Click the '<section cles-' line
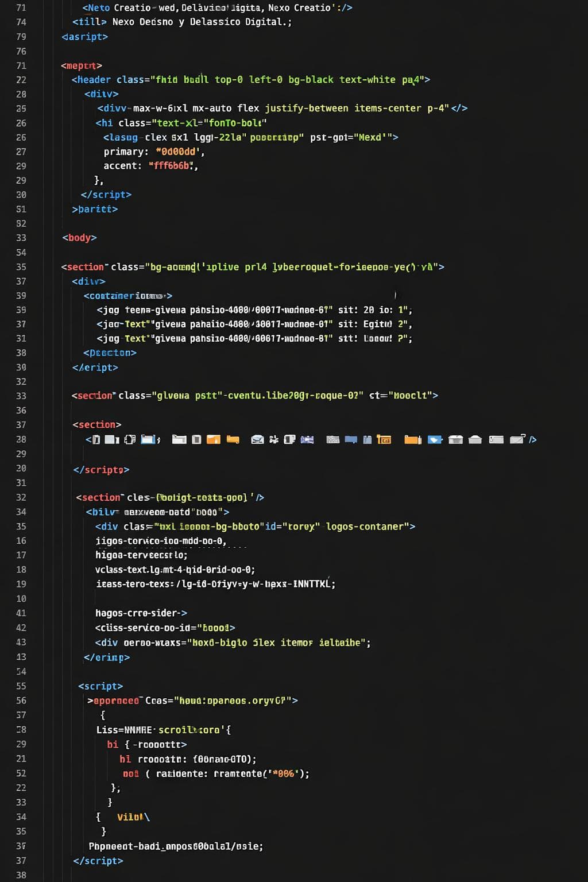 pos(170,497)
